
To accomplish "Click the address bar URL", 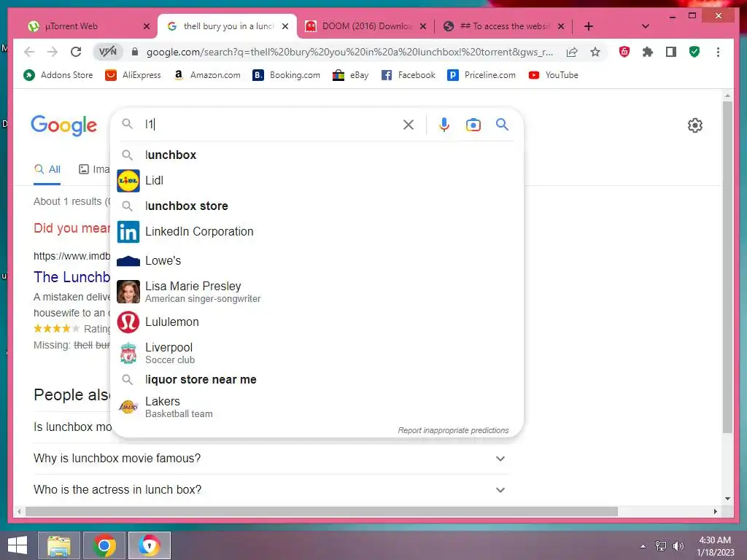I will pyautogui.click(x=349, y=52).
